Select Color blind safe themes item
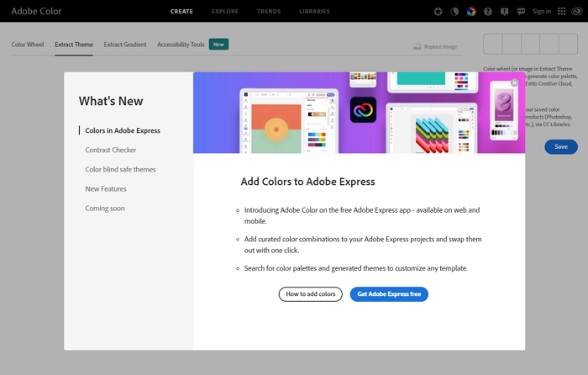 pos(120,170)
